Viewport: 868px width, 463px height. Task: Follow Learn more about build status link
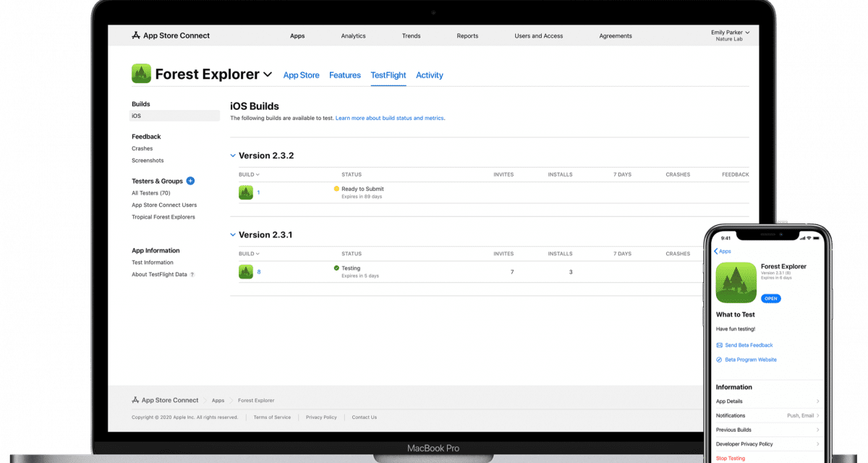coord(390,118)
